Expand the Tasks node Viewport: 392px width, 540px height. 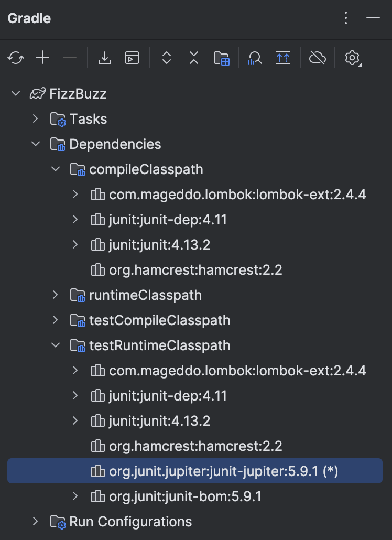pos(35,119)
